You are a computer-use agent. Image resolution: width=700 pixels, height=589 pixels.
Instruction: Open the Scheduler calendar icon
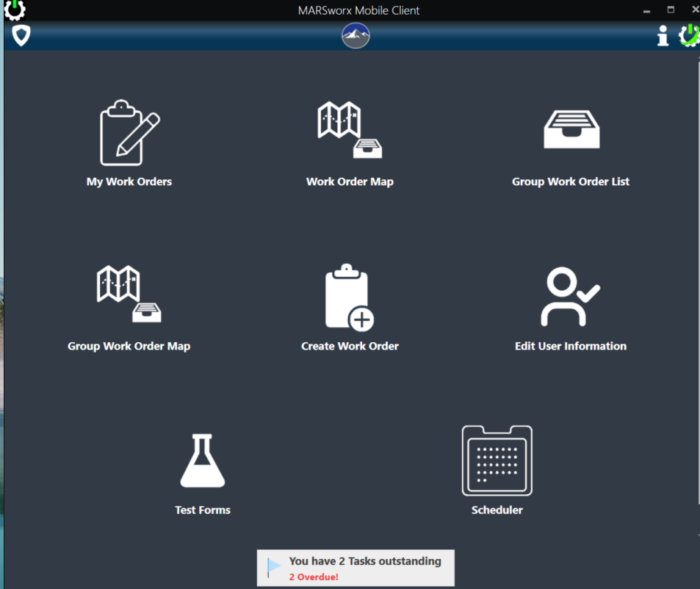[x=497, y=460]
